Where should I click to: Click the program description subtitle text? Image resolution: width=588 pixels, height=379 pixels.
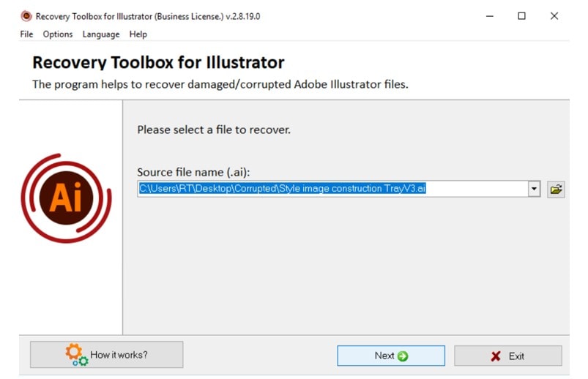point(220,84)
